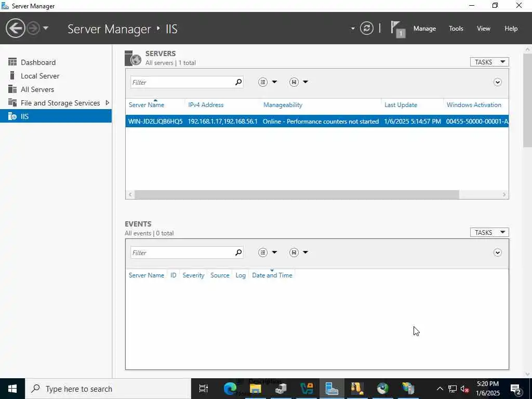This screenshot has height=399, width=532.
Task: Open the dropdown arrow left of refresh
Action: pos(353,29)
